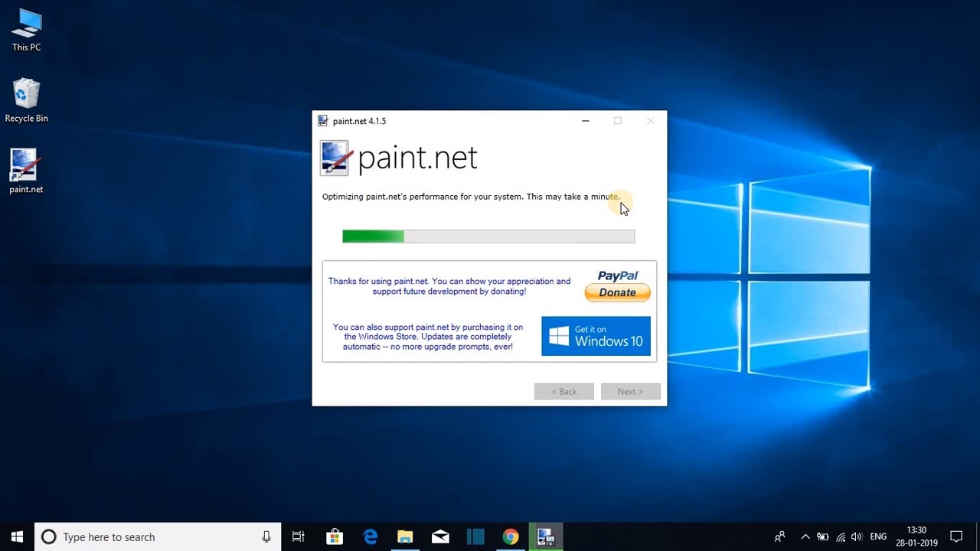980x551 pixels.
Task: Click the Cortana circle icon
Action: 48,536
